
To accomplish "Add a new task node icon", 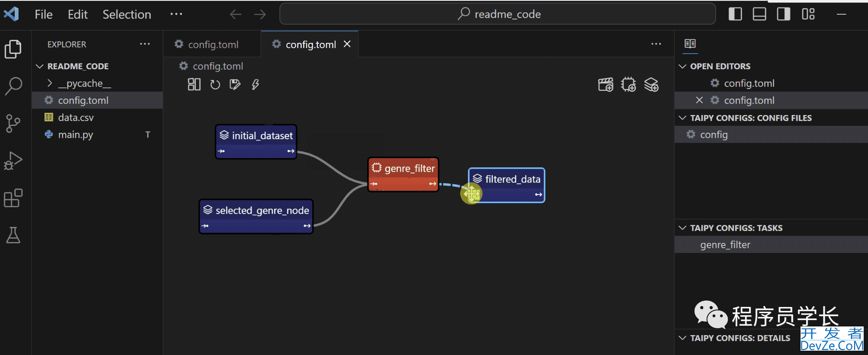I will 628,84.
